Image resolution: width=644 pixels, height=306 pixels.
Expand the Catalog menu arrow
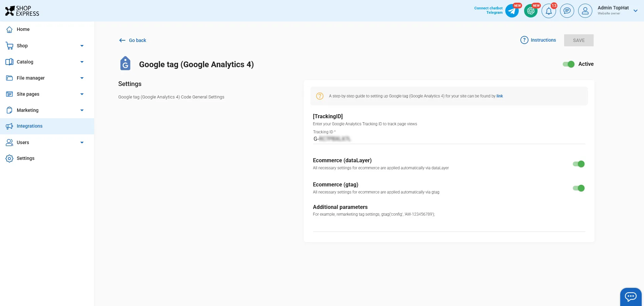click(x=82, y=62)
